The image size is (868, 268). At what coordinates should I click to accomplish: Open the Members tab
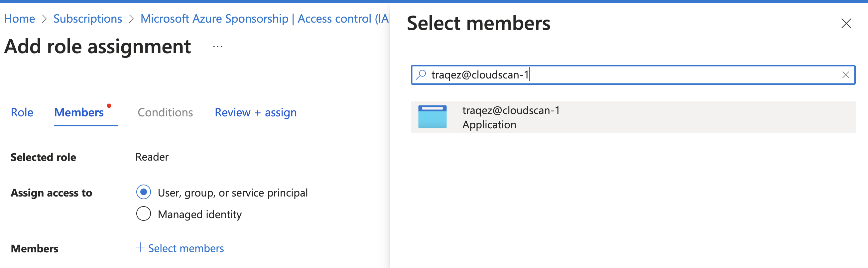click(79, 113)
